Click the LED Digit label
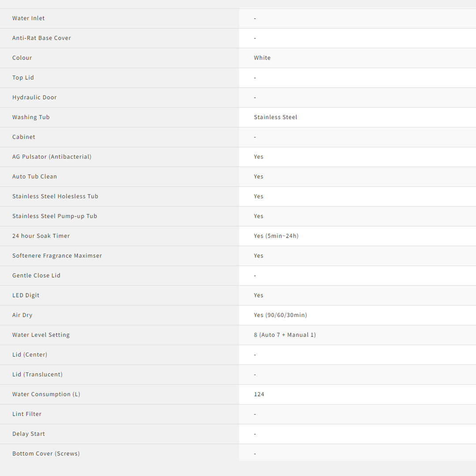Screen dimensions: 476x476 [26, 295]
